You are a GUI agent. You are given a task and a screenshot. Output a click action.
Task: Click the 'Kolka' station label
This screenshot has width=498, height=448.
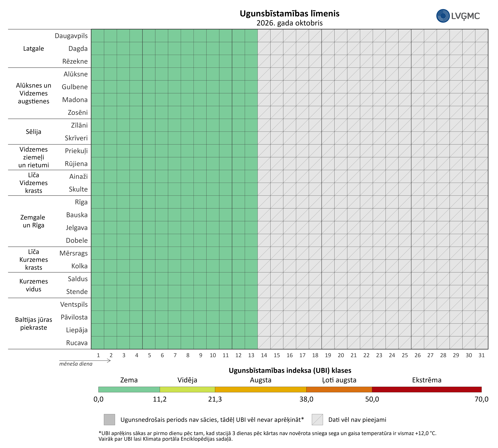[80, 266]
